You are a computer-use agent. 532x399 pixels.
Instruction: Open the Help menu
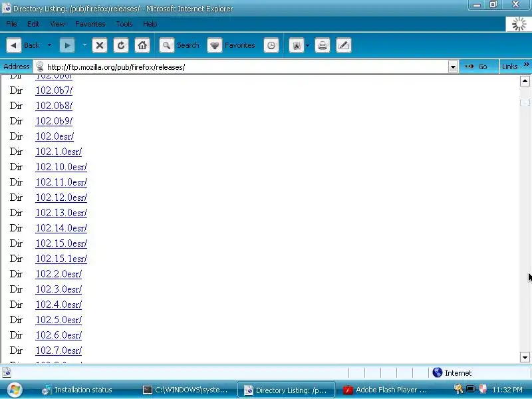click(x=150, y=24)
